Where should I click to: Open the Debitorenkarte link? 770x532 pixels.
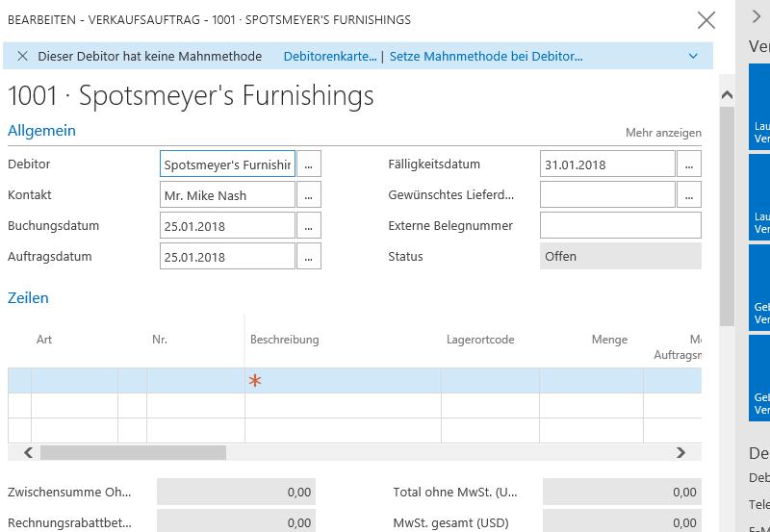tap(330, 56)
